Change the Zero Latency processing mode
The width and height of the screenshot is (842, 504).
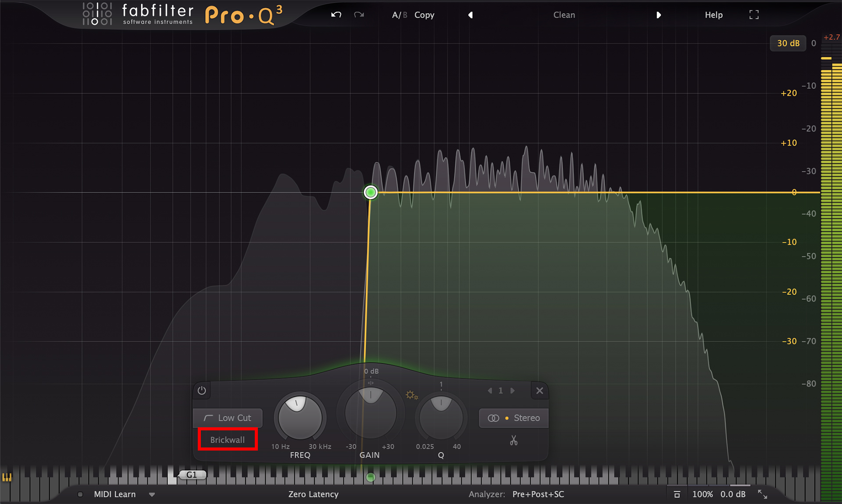point(313,494)
